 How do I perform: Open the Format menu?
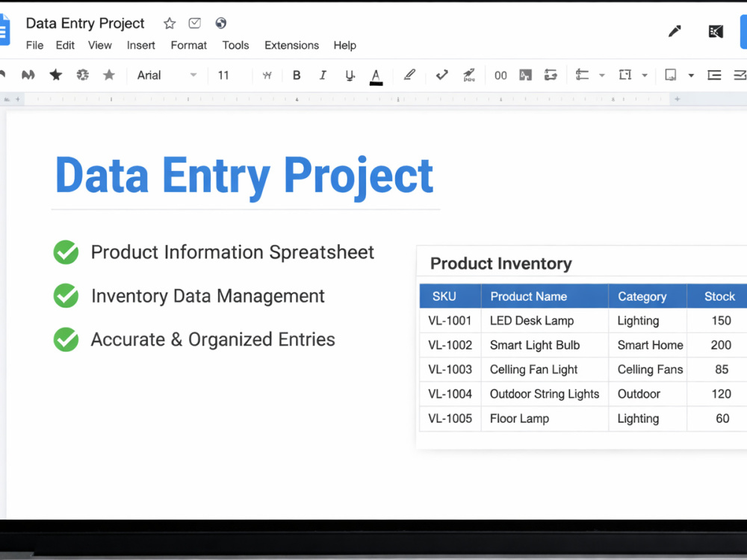[x=189, y=46]
